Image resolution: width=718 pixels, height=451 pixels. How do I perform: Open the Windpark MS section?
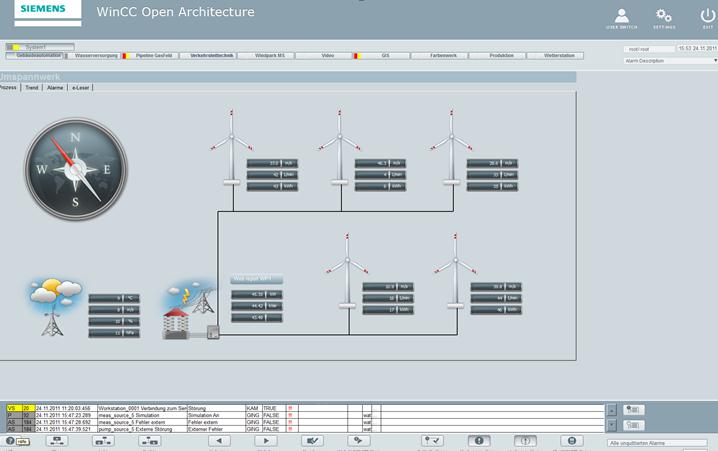(x=269, y=55)
